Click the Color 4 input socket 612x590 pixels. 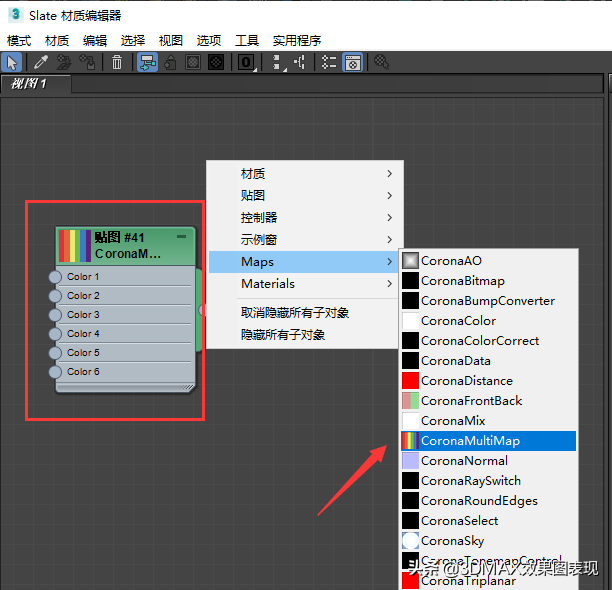tap(55, 334)
